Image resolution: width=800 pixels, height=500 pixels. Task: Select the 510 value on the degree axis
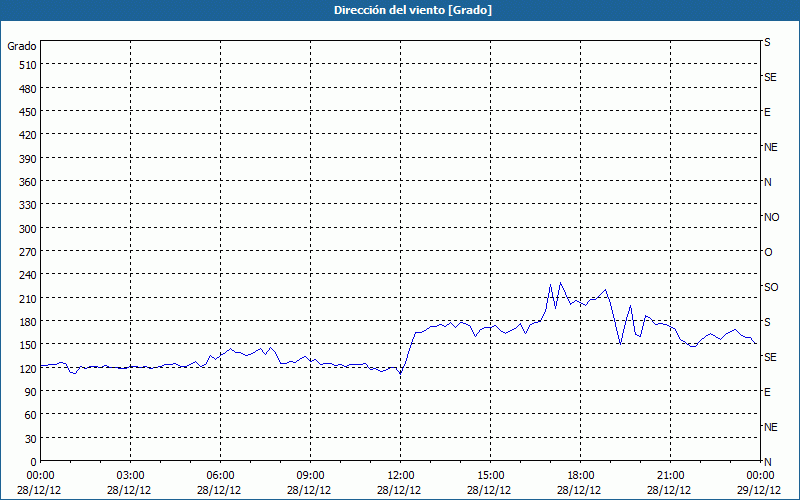click(29, 65)
